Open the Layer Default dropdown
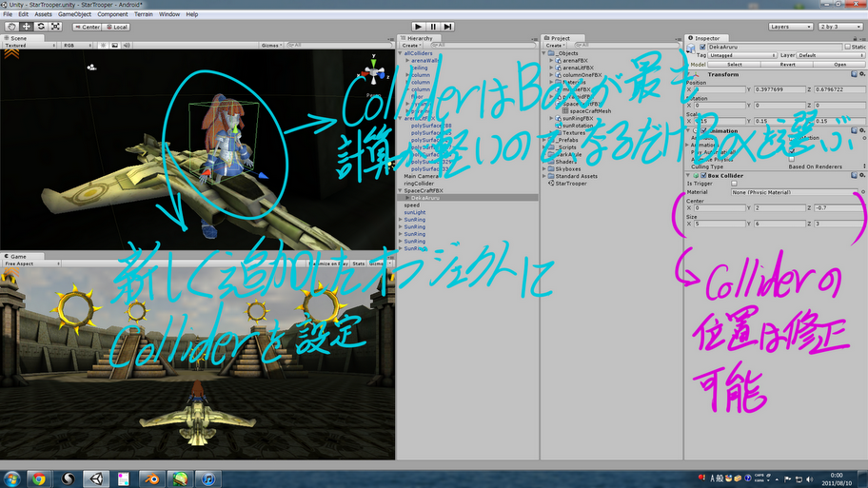 (x=832, y=55)
